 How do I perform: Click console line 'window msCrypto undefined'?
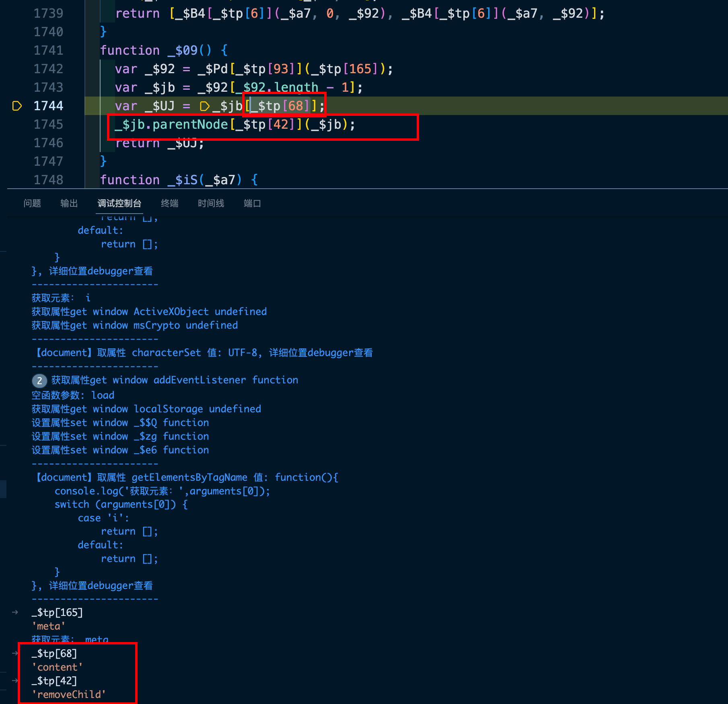click(x=135, y=325)
